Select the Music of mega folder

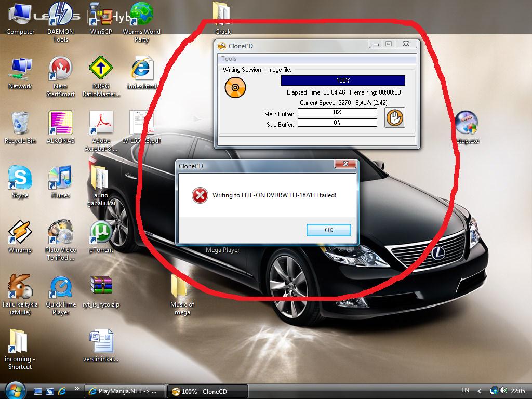(x=182, y=295)
